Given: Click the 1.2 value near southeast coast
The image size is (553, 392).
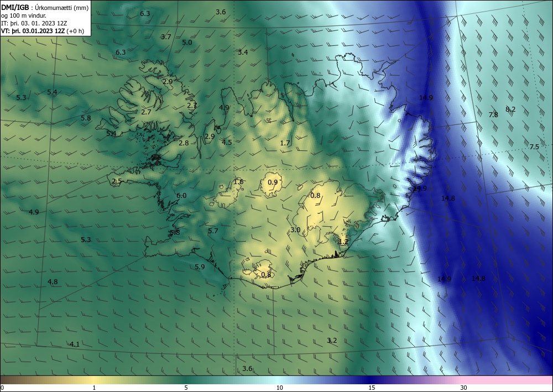Looking at the screenshot, I should pos(343,242).
